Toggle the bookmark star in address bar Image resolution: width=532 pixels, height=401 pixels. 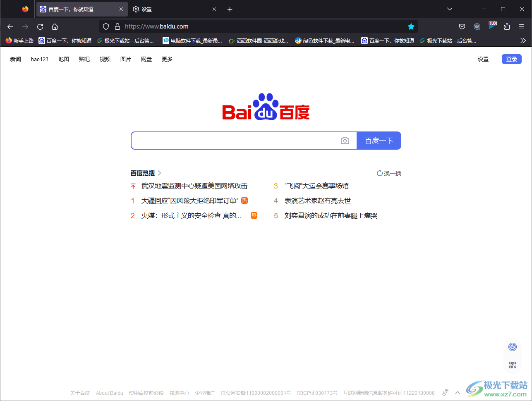411,26
